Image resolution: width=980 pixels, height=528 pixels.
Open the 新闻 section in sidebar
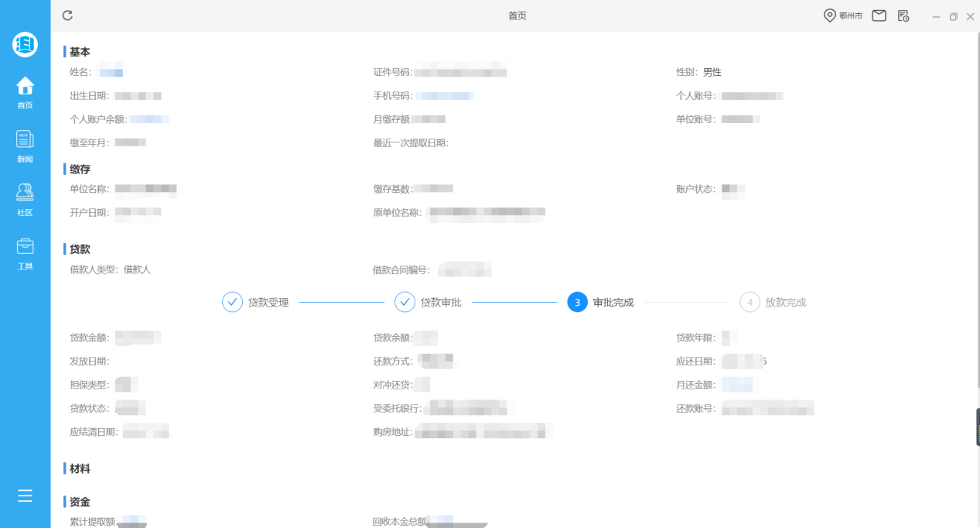click(25, 146)
